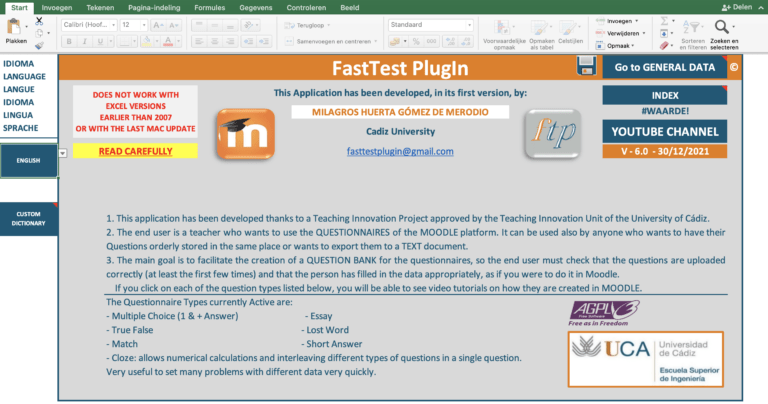
Task: Align text to top icon
Action: coord(199,25)
